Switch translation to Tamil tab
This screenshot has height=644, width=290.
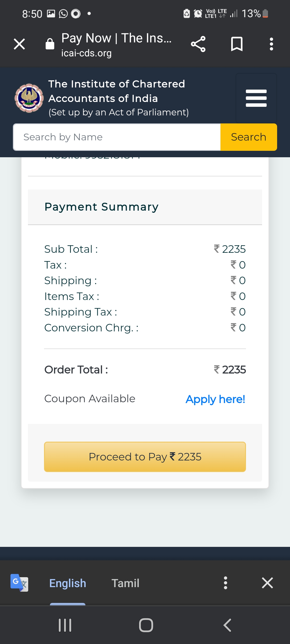pyautogui.click(x=125, y=583)
